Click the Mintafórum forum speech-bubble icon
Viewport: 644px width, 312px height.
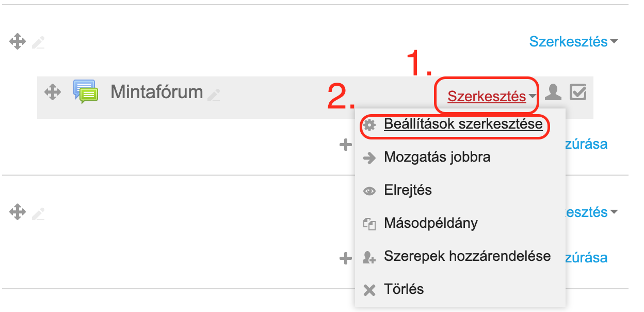click(86, 92)
